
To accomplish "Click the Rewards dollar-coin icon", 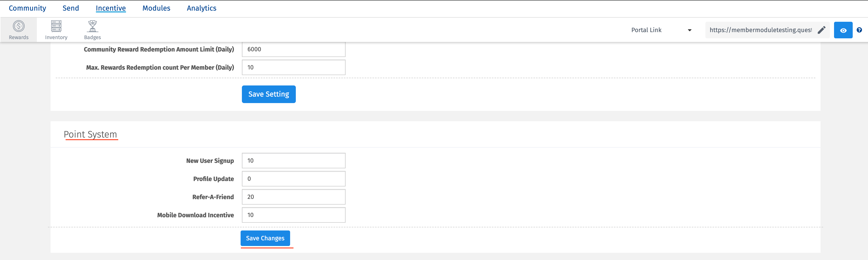I will [18, 25].
